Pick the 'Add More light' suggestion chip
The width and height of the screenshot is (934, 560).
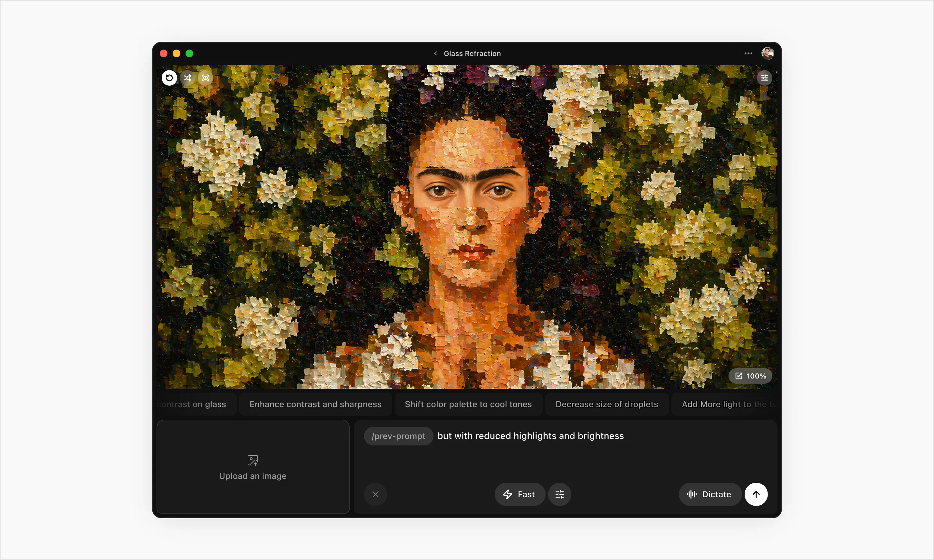click(724, 404)
